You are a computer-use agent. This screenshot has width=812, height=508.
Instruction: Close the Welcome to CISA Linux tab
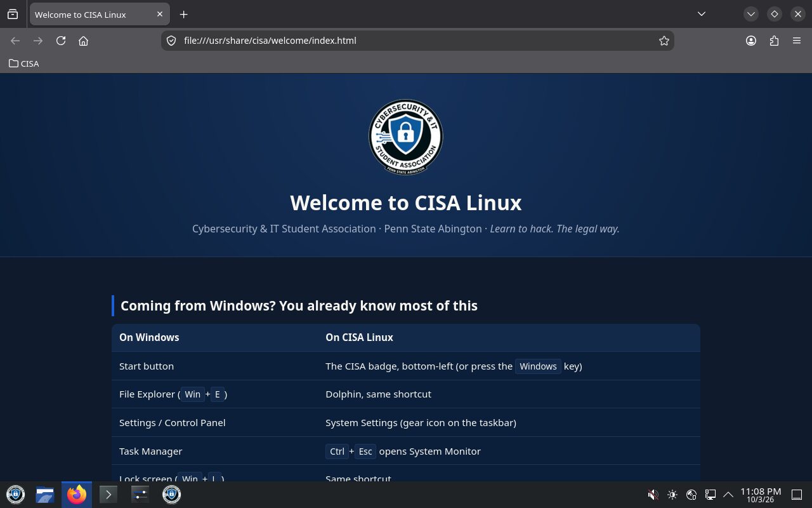160,14
